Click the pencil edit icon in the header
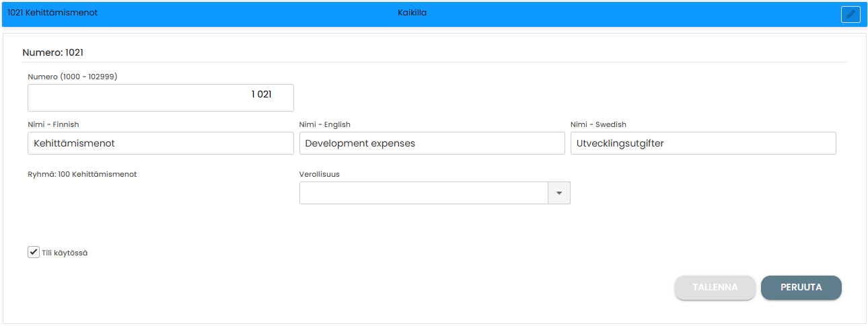 [851, 14]
